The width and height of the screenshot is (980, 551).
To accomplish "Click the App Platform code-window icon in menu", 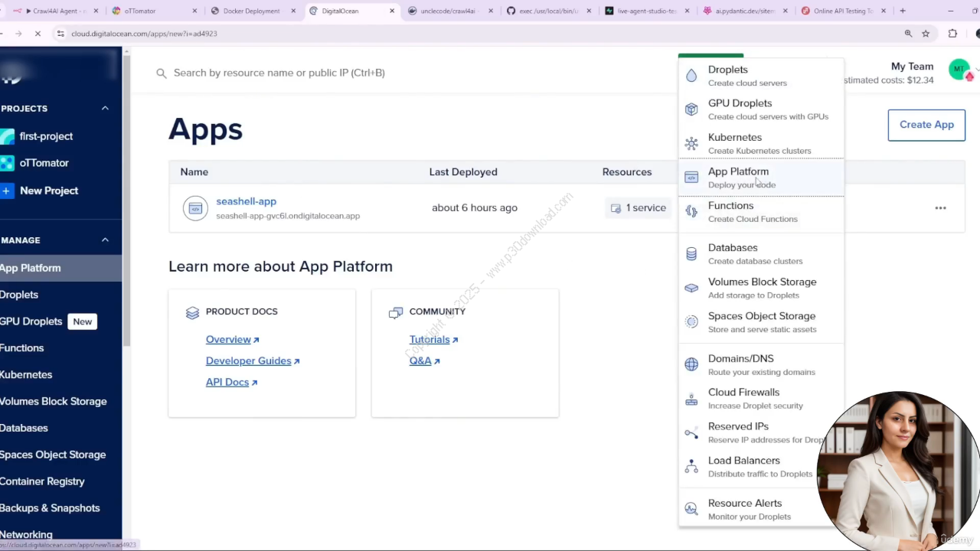I will pos(691,178).
